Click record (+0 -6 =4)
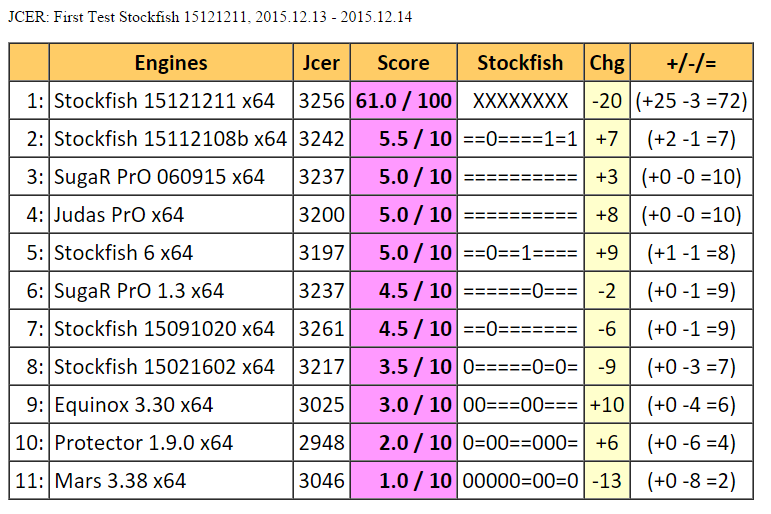The width and height of the screenshot is (771, 514). click(691, 443)
